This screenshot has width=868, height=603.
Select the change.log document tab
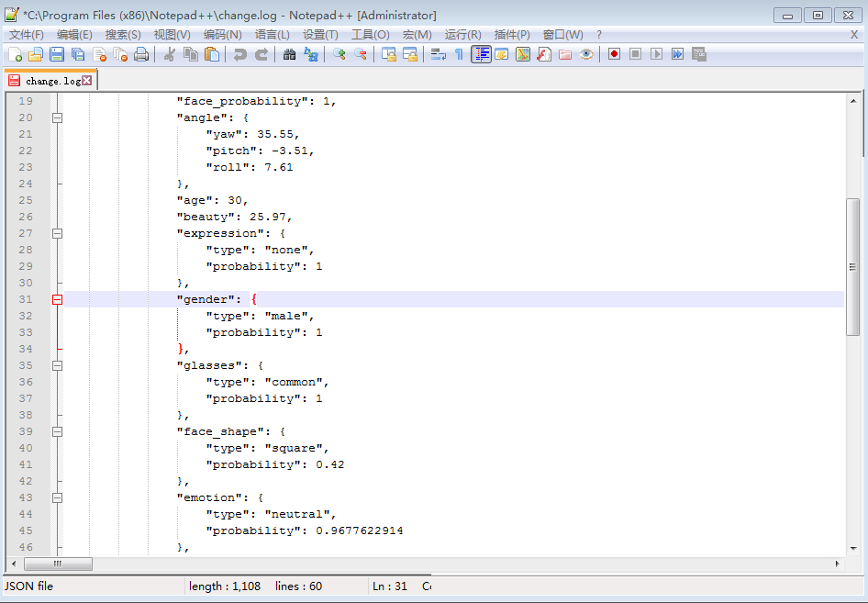click(50, 81)
